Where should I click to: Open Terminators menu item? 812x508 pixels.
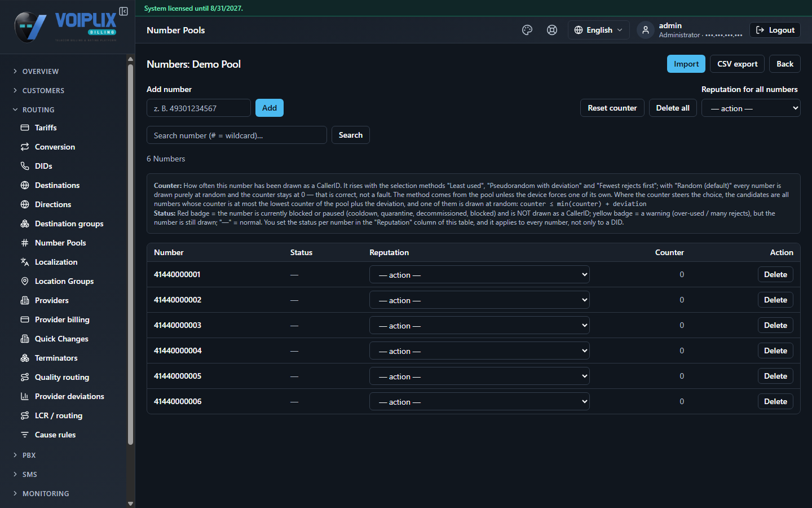click(x=56, y=358)
